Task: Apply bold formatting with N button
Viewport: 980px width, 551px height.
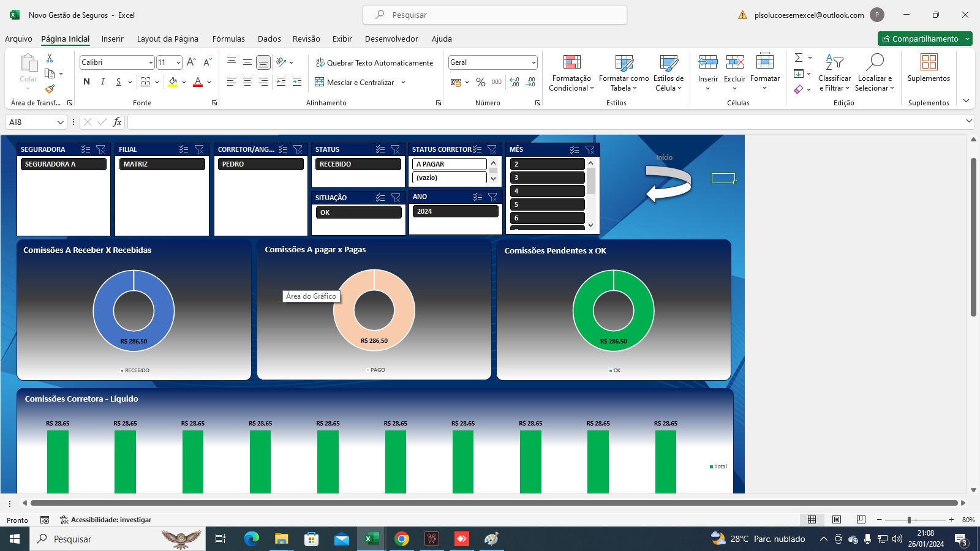Action: pos(86,82)
